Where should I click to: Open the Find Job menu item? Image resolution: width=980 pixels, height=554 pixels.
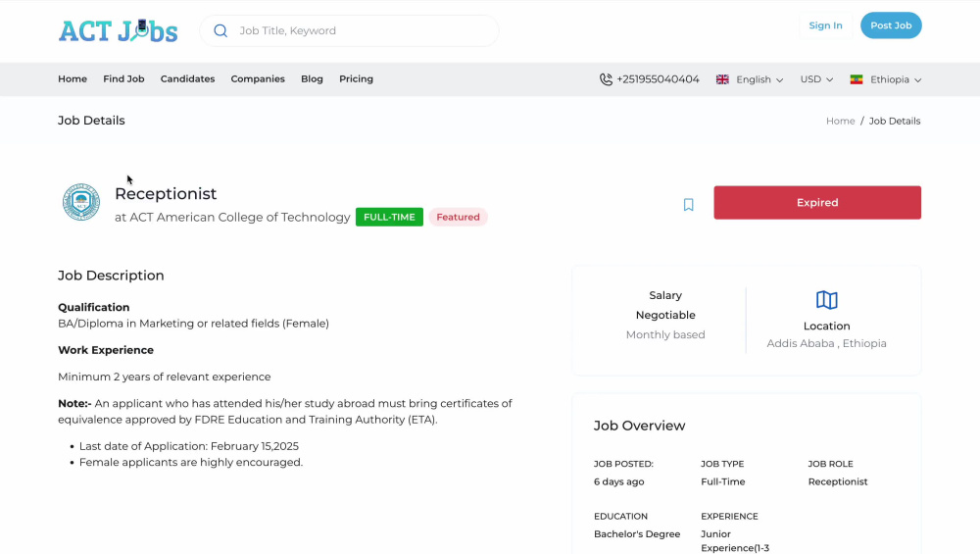123,78
